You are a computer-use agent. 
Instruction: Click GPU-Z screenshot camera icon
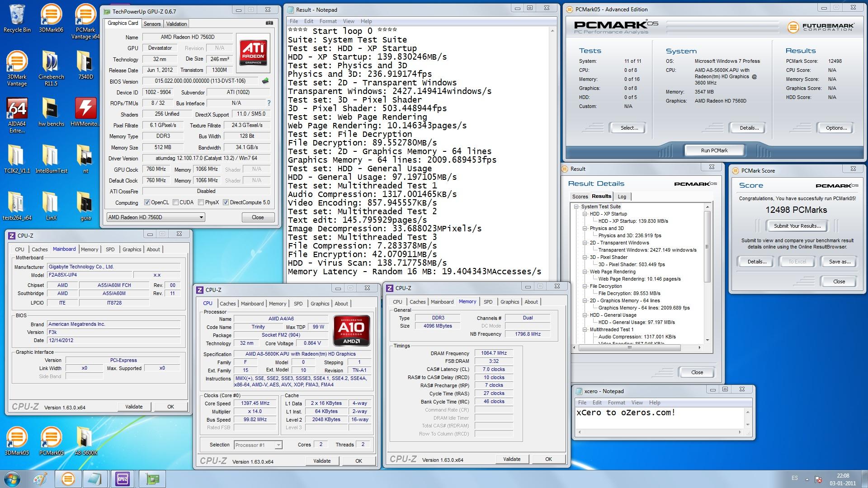269,23
